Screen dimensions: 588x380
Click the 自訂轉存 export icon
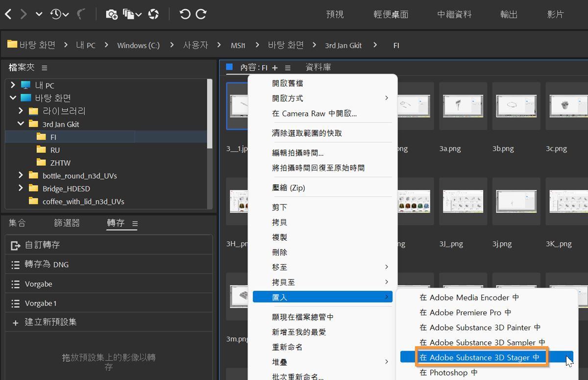pos(16,245)
